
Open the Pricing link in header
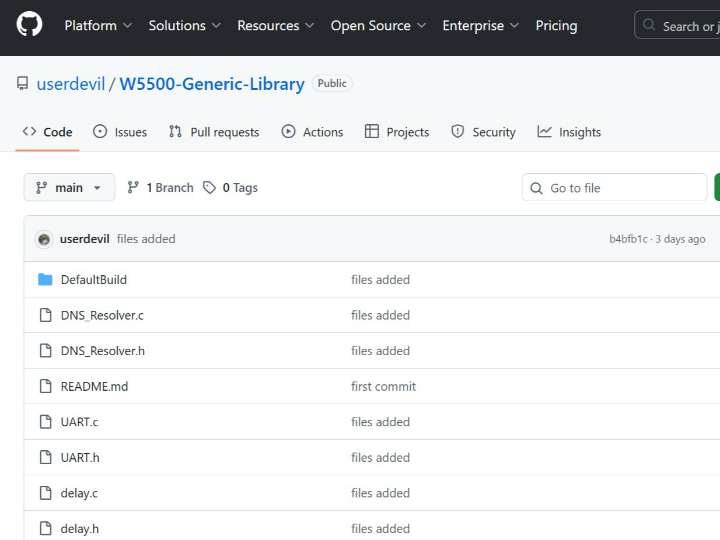pos(556,26)
